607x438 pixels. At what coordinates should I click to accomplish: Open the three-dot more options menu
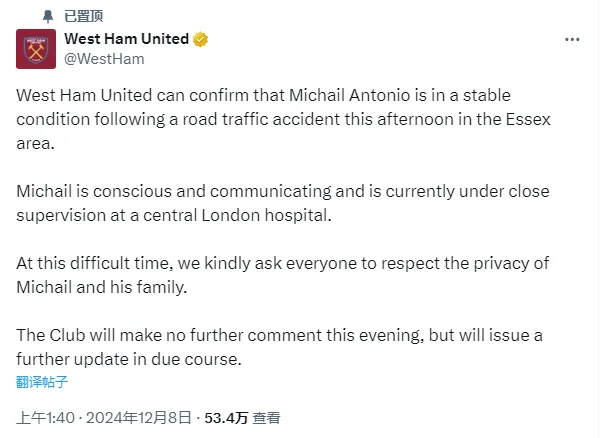[572, 39]
